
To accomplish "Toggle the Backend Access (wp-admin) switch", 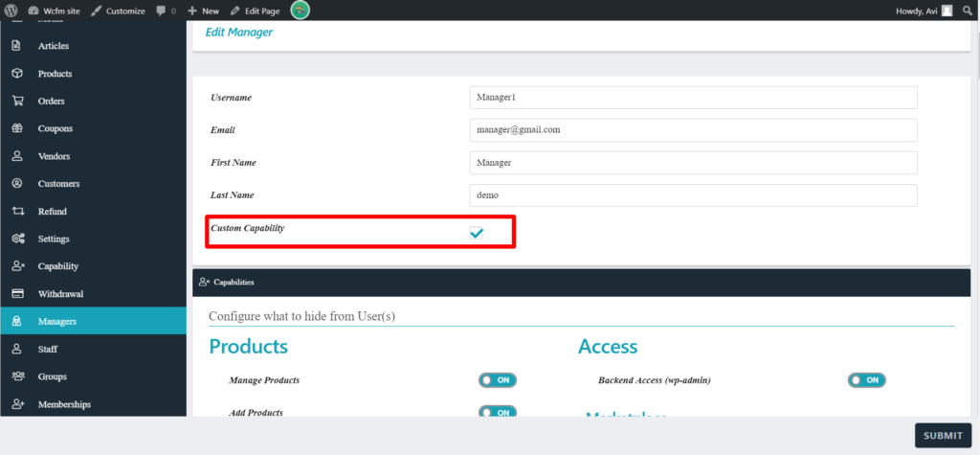I will [x=867, y=380].
